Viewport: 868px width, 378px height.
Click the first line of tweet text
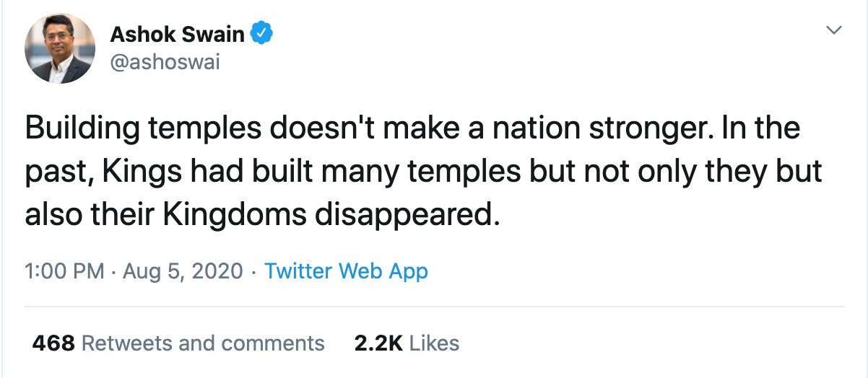tap(412, 128)
